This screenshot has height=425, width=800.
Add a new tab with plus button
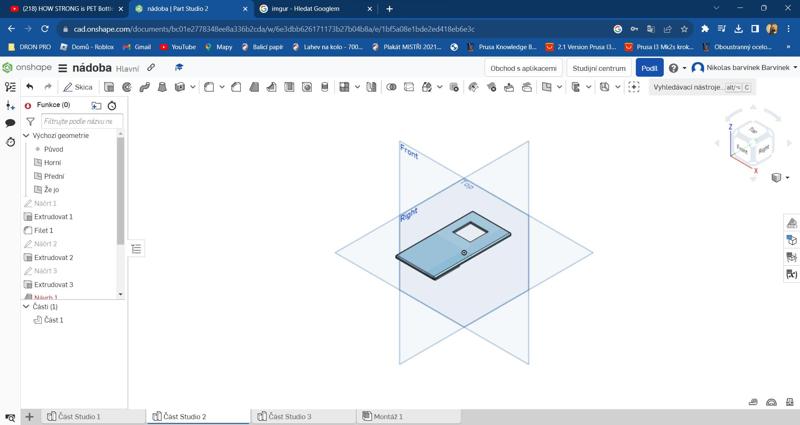(30, 417)
